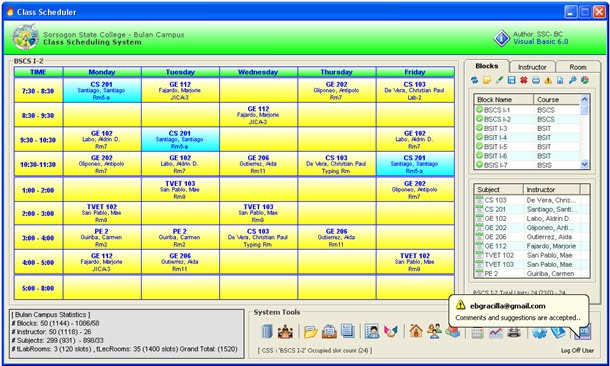Select the BSCS I-1 block row
Image resolution: width=610 pixels, height=366 pixels.
[x=527, y=110]
